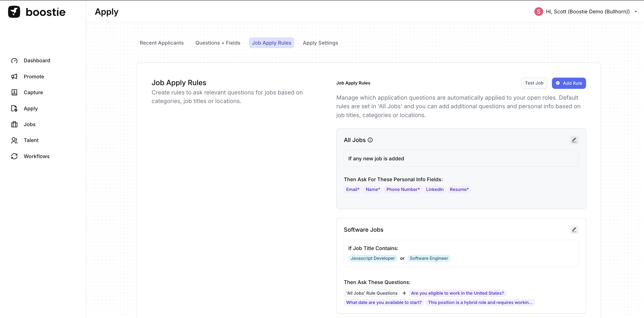The image size is (644, 318).
Task: Go to Workflows in sidebar
Action: 36,156
